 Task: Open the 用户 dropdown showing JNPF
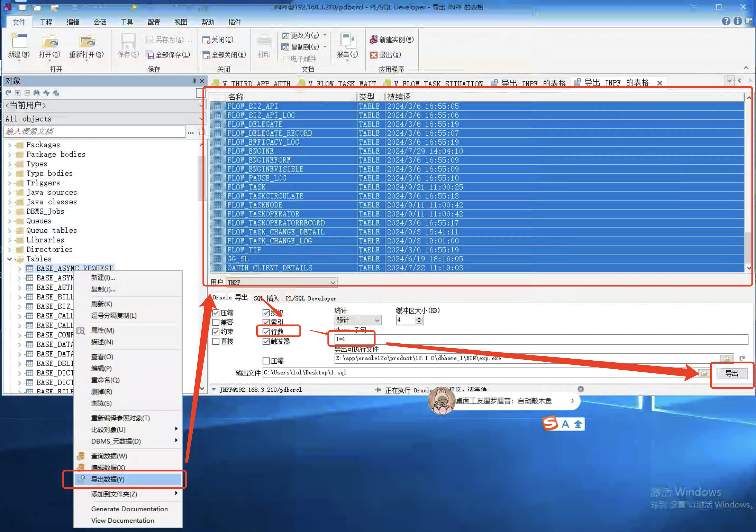point(333,282)
